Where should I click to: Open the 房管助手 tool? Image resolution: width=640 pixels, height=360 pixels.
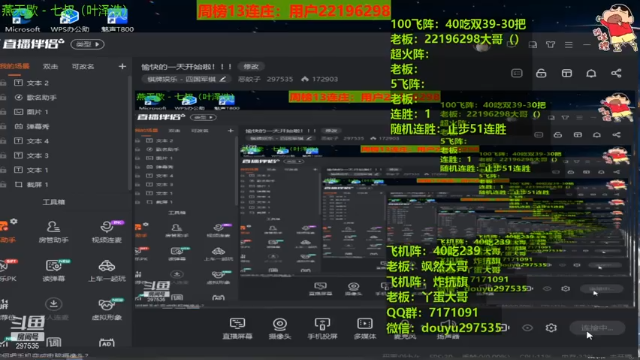click(53, 232)
